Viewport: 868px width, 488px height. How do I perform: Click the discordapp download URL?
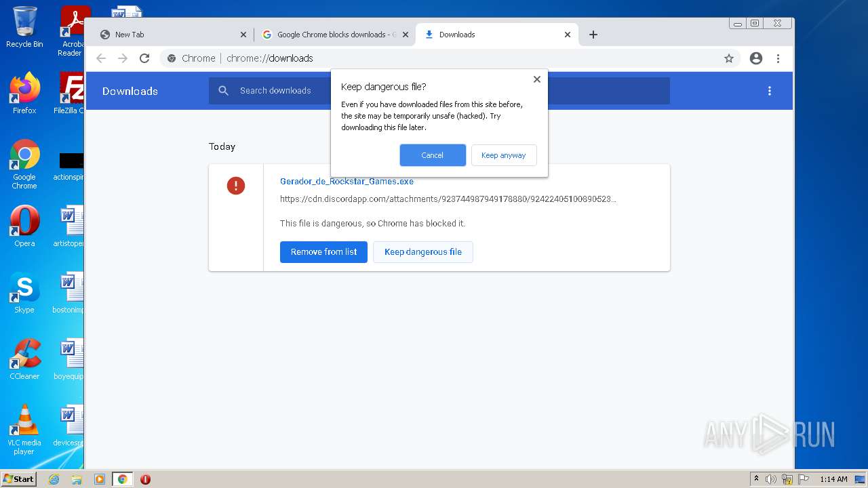tap(448, 199)
